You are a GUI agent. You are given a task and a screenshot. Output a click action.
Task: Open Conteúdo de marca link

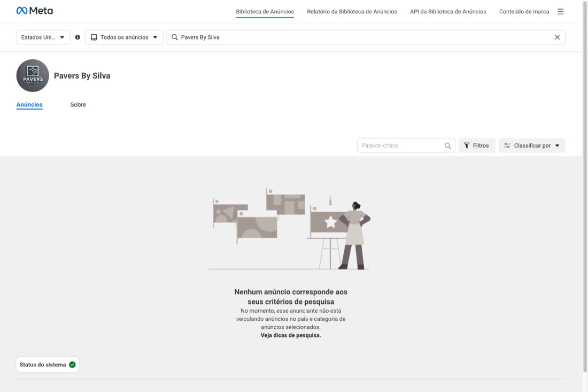pos(524,12)
